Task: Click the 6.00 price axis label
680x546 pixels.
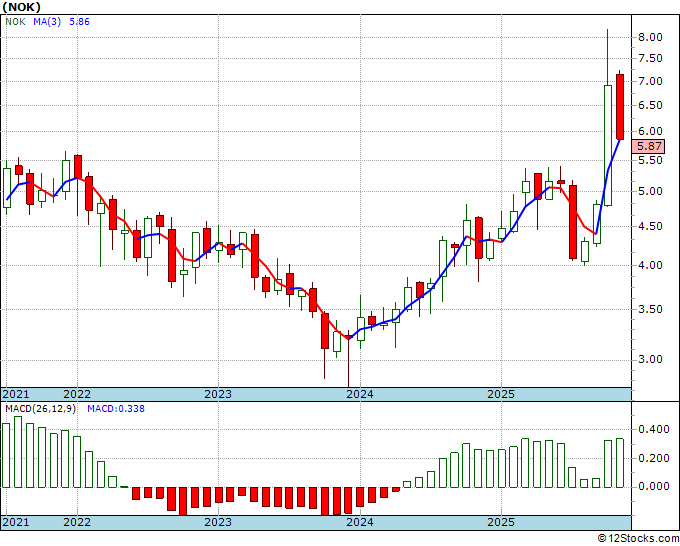Action: tap(651, 131)
